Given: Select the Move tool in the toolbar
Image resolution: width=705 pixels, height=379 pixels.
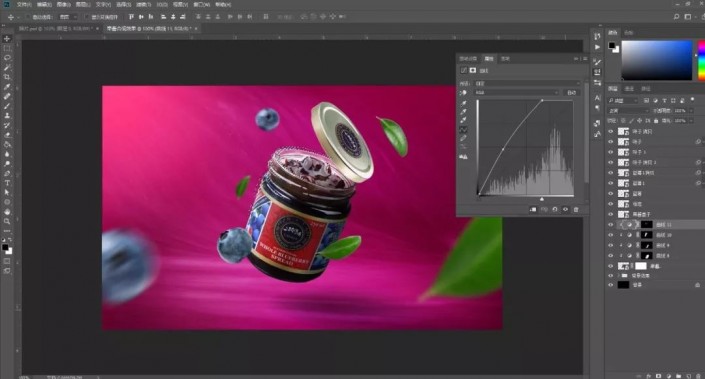Looking at the screenshot, I should pyautogui.click(x=7, y=39).
